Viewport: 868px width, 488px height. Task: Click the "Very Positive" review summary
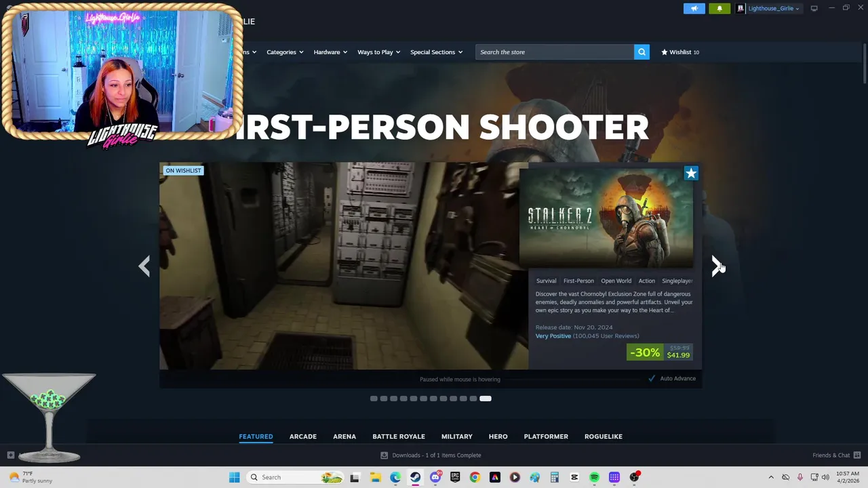(553, 336)
